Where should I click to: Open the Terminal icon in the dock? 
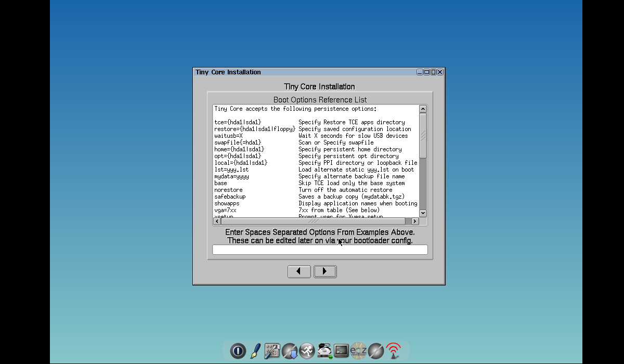point(341,351)
